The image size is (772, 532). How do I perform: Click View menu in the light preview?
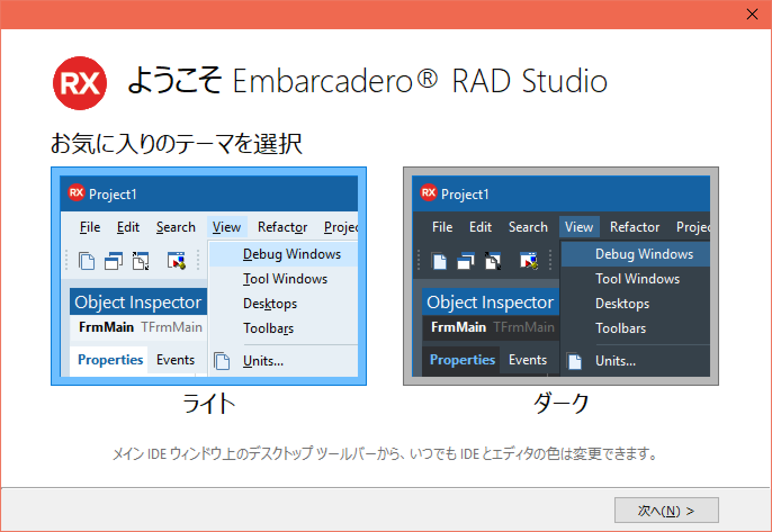tap(227, 227)
